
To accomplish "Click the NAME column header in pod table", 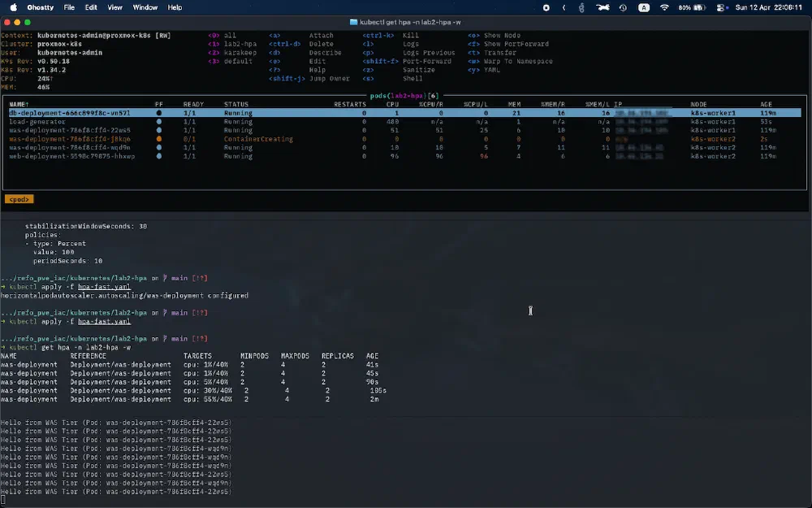I will click(x=19, y=105).
